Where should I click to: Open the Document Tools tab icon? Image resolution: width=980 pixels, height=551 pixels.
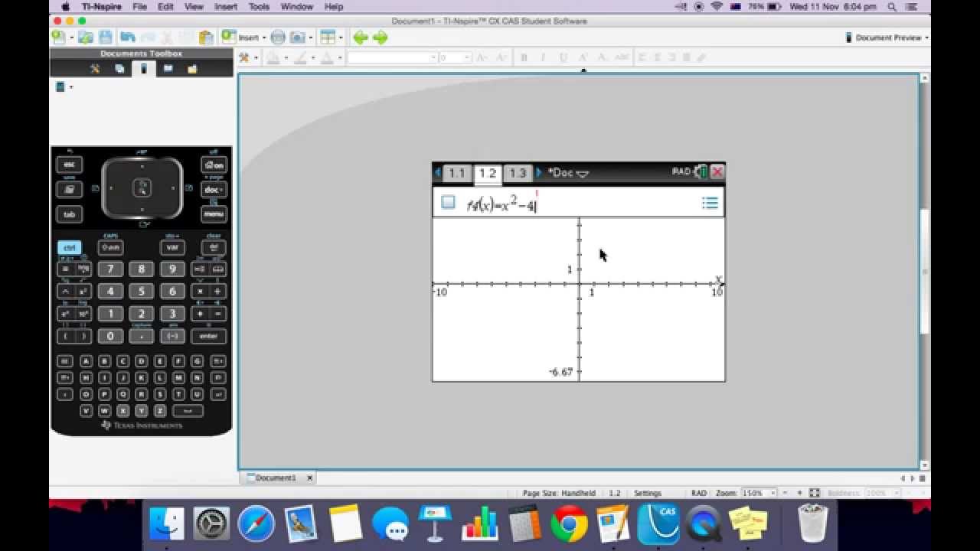[x=95, y=69]
